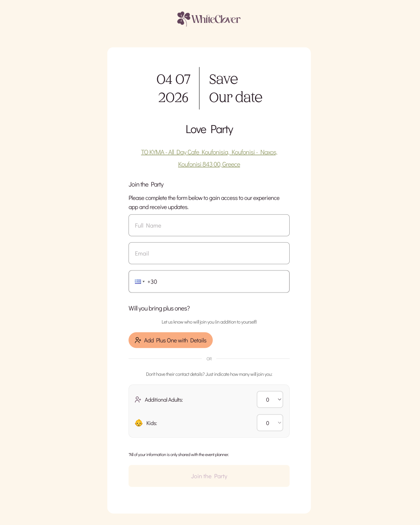The width and height of the screenshot is (420, 525).
Task: Click the baby emoji icon next to Kids
Action: point(139,423)
